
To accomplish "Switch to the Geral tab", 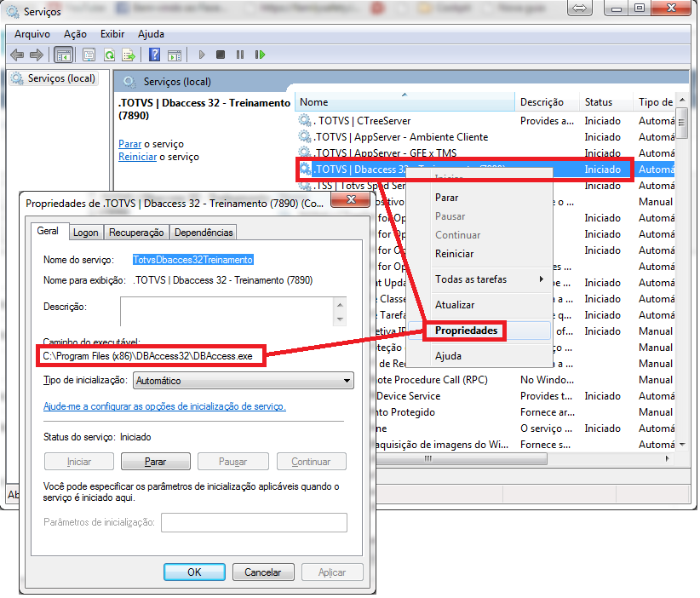I will (x=48, y=232).
